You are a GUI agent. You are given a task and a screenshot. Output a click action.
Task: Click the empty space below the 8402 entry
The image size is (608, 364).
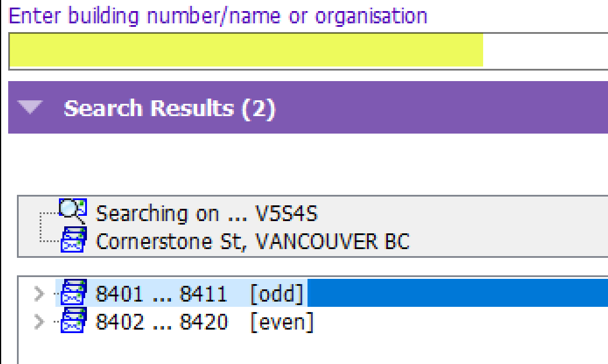point(313,349)
